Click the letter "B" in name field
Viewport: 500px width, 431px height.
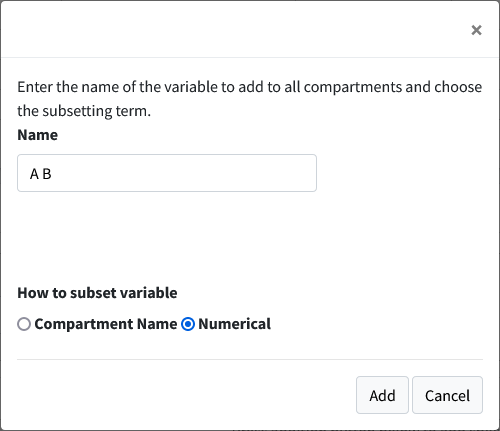pyautogui.click(x=47, y=174)
